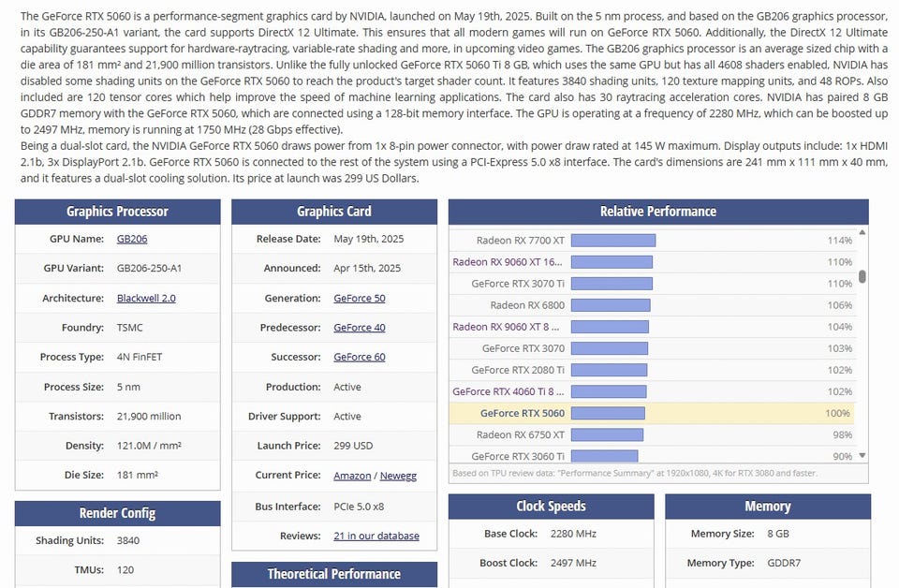
Task: Click the scroll down arrow in Relative Performance
Action: 862,455
